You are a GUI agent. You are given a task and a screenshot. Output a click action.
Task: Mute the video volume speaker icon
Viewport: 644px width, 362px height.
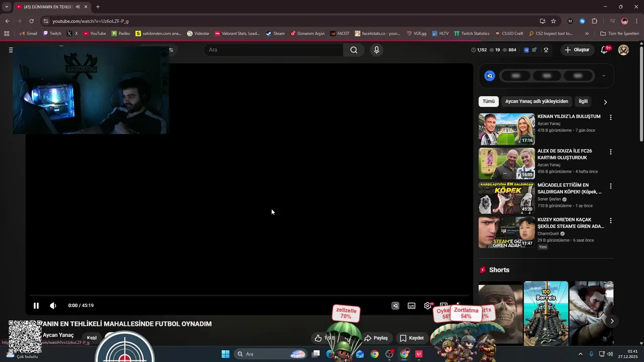point(53,306)
